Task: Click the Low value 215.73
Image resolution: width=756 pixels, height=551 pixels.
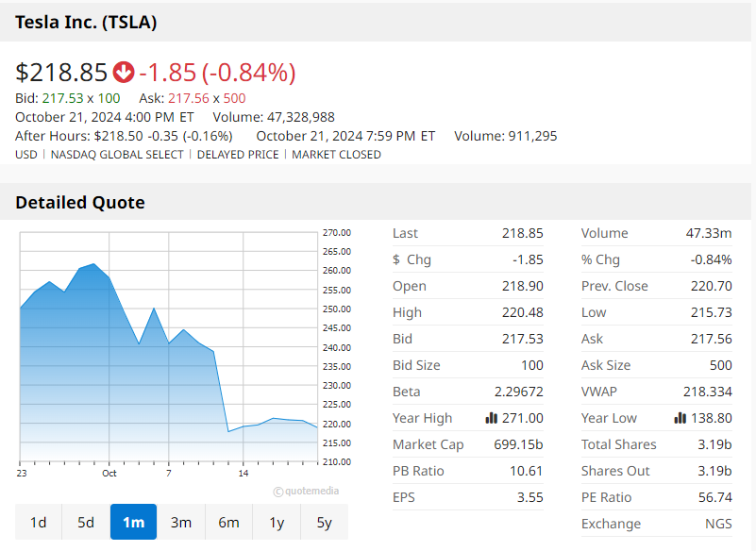Action: coord(711,312)
